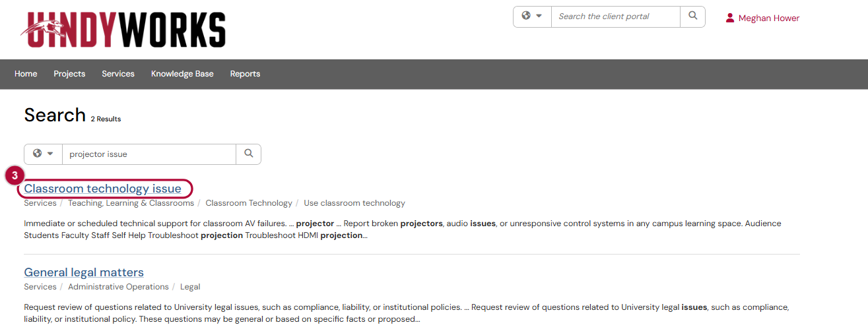Click the results search magnifier button
The image size is (868, 333).
249,154
